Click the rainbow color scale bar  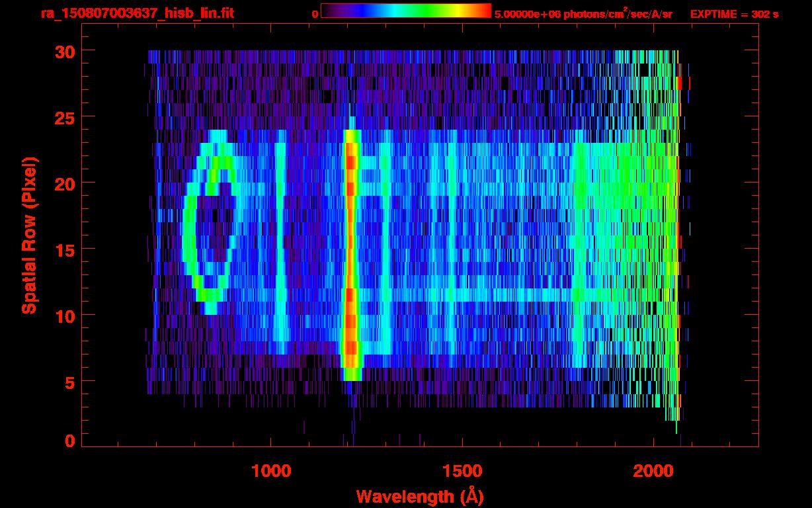(x=406, y=11)
